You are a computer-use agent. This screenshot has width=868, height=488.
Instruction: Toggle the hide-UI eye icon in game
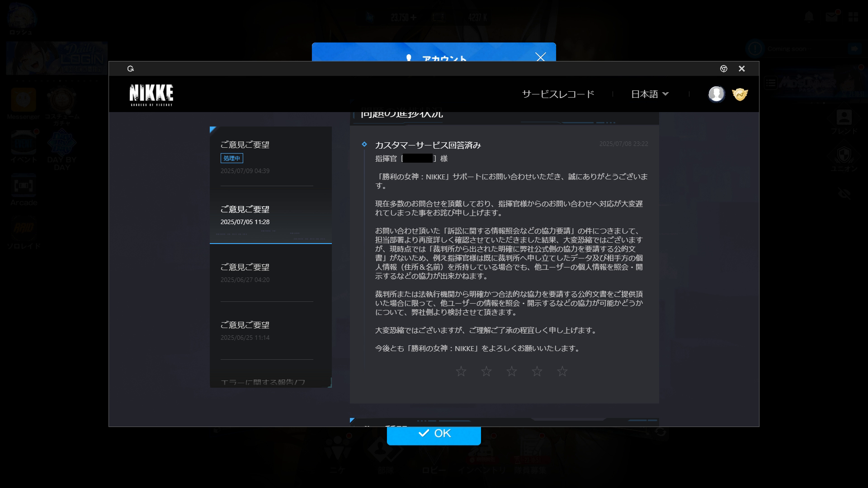click(844, 193)
